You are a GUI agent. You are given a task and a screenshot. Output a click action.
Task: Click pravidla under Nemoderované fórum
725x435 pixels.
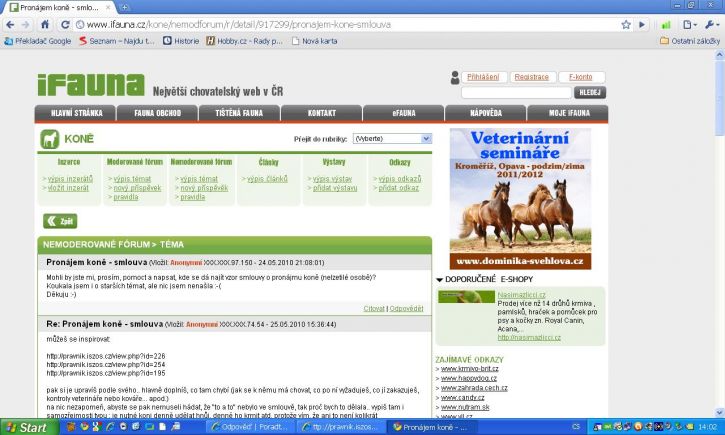192,197
